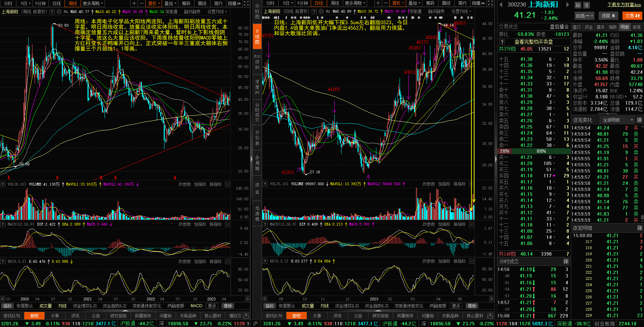Click 模板 button in right indicator bar

tap(472, 306)
